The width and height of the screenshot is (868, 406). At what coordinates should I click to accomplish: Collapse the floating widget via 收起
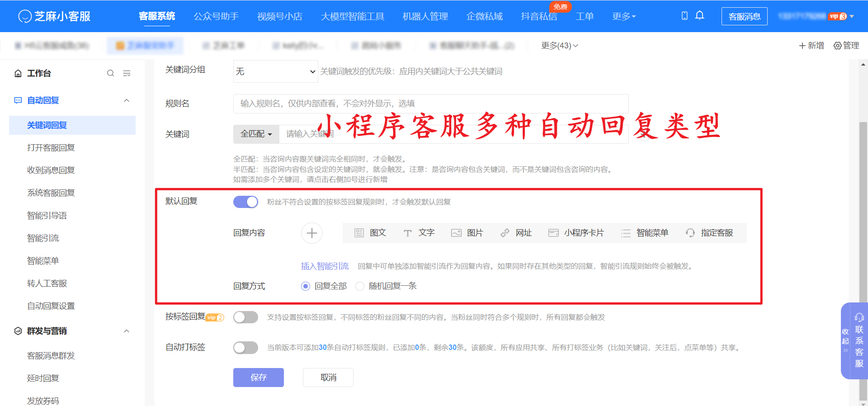click(x=845, y=341)
